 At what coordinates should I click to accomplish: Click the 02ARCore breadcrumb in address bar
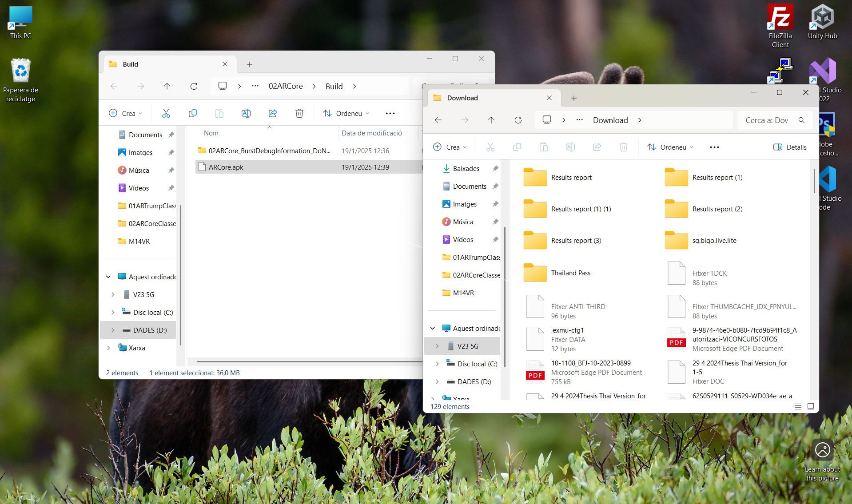click(286, 86)
